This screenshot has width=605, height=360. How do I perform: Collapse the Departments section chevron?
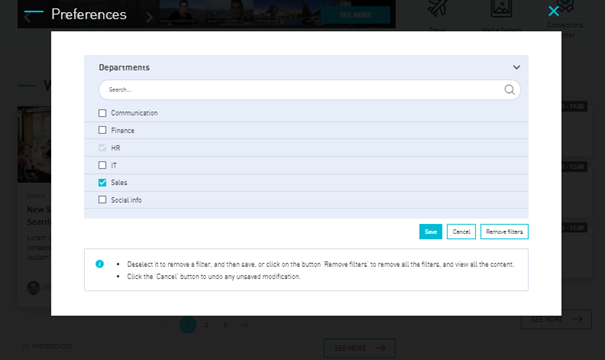click(x=516, y=68)
